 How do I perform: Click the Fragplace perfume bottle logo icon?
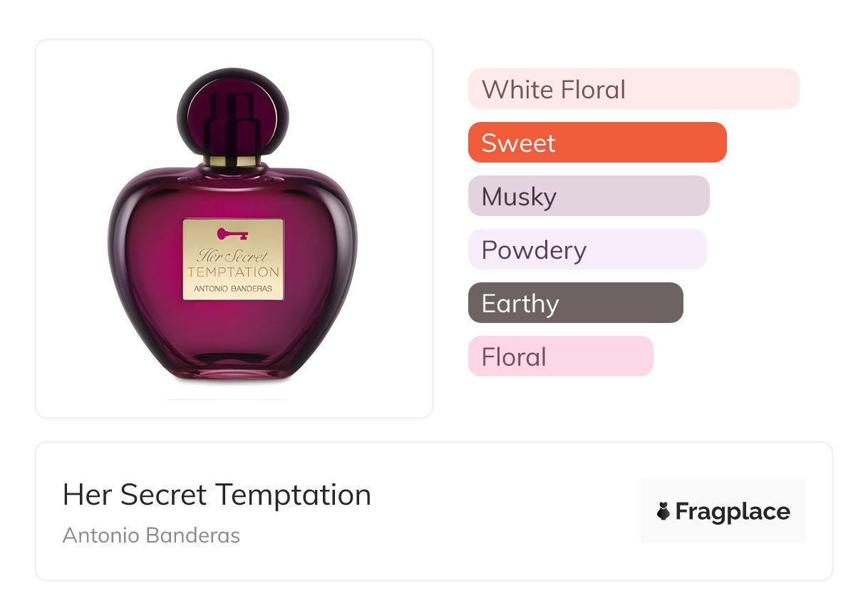[x=663, y=511]
